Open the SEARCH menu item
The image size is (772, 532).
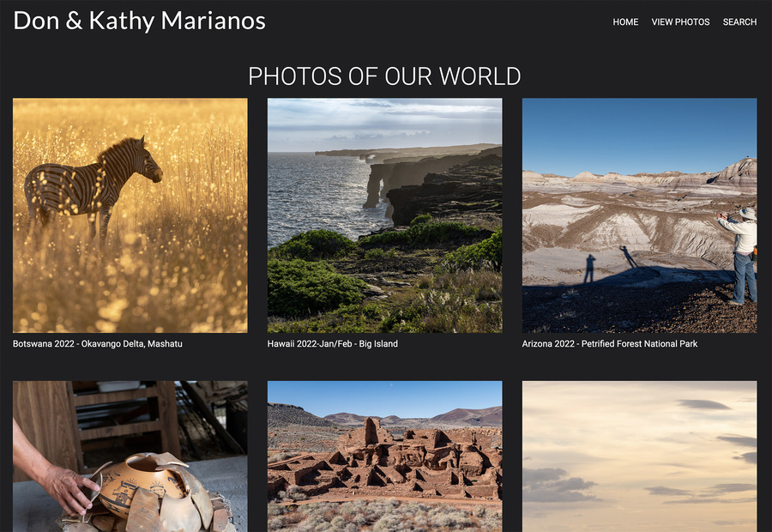[x=739, y=21]
